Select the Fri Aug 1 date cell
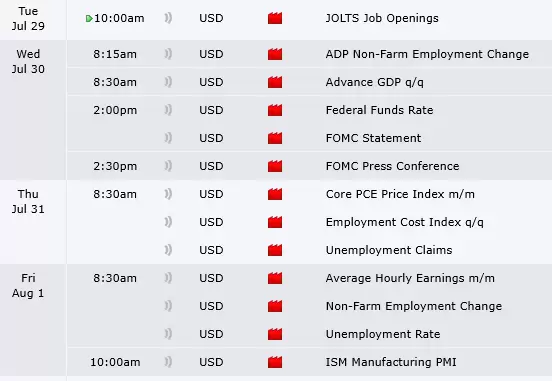 pyautogui.click(x=28, y=286)
